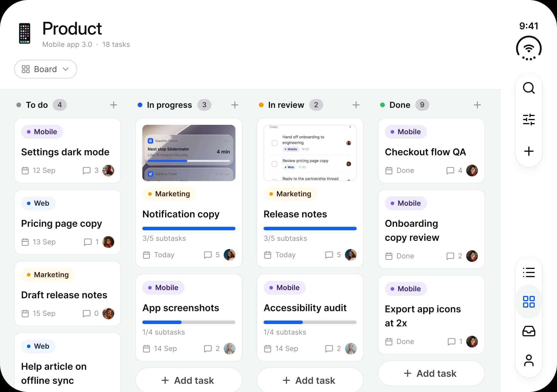
Task: Click 14 Sep date on Accessibility audit
Action: pos(287,349)
